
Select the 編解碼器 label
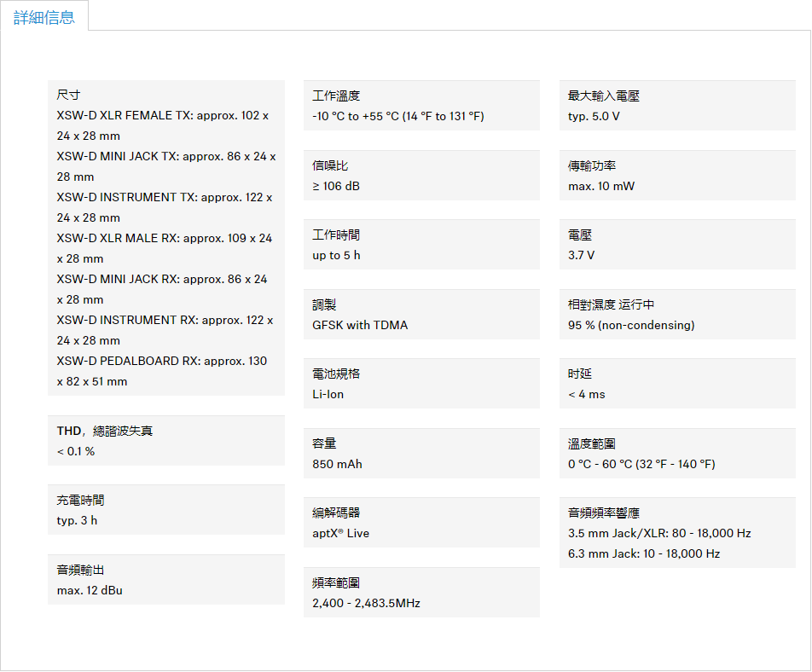[x=336, y=513]
